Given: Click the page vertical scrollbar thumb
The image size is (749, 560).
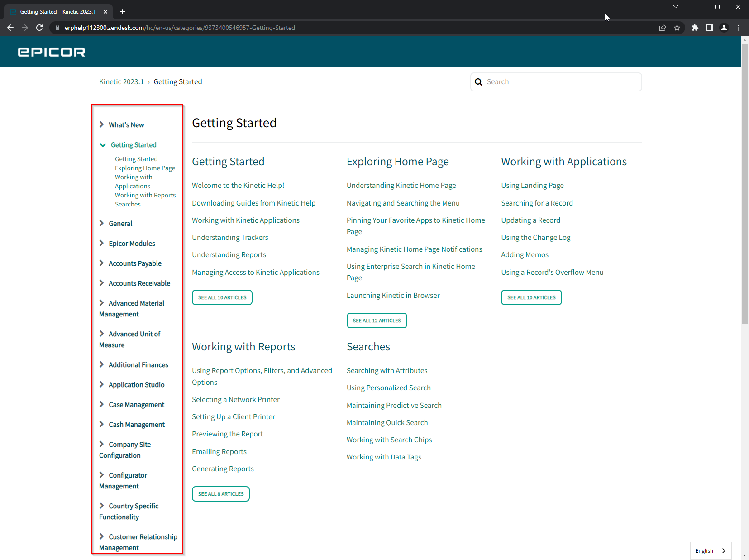Looking at the screenshot, I should pos(745,183).
